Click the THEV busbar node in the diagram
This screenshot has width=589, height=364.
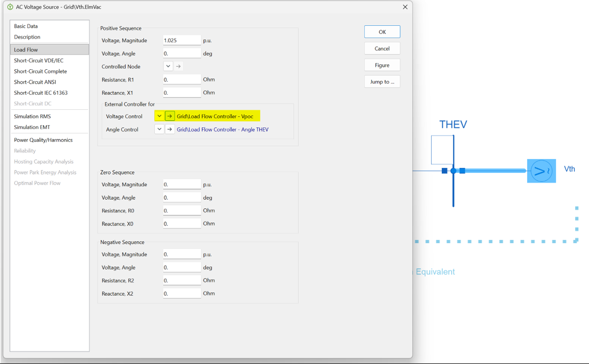[x=453, y=171]
